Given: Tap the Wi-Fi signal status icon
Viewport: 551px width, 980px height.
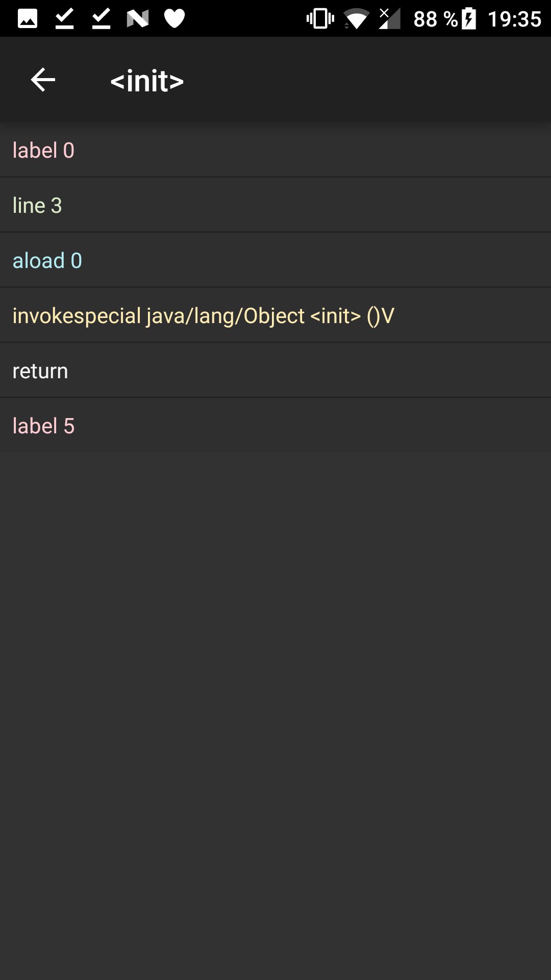Looking at the screenshot, I should tap(356, 20).
